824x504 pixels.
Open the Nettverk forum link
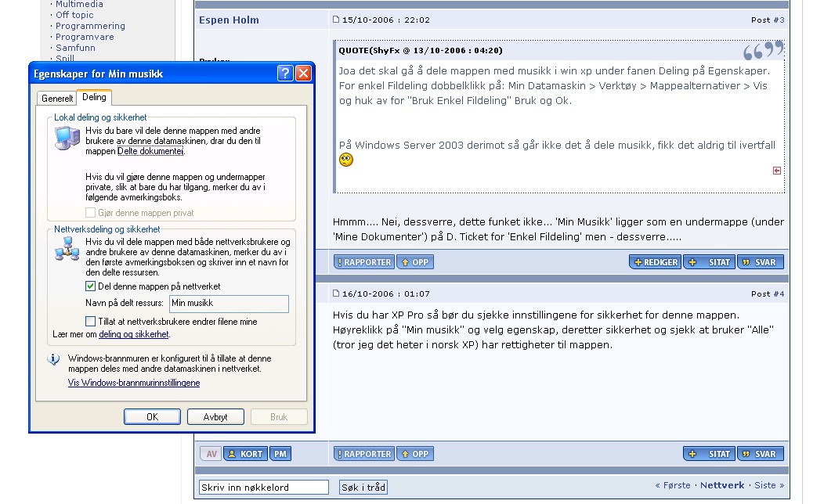pos(722,486)
